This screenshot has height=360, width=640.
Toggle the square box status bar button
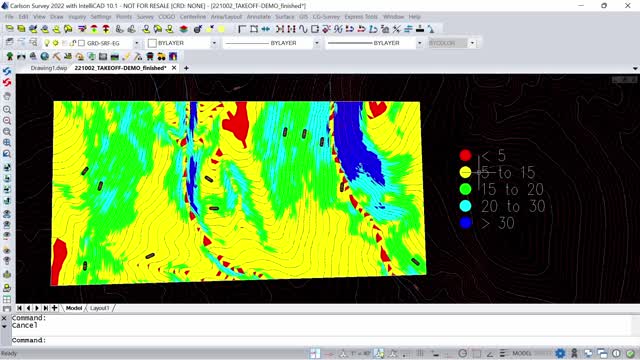click(x=476, y=353)
